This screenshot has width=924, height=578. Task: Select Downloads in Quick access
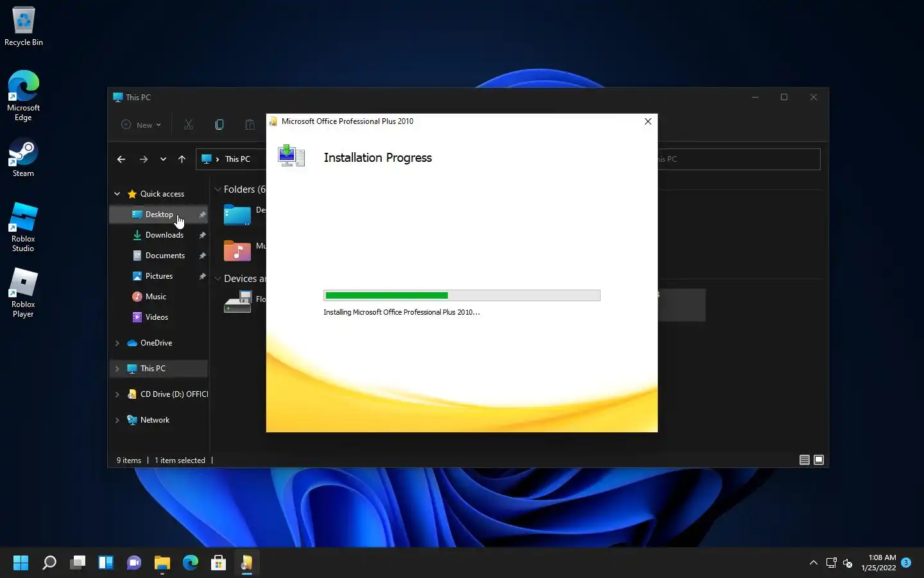(x=158, y=235)
